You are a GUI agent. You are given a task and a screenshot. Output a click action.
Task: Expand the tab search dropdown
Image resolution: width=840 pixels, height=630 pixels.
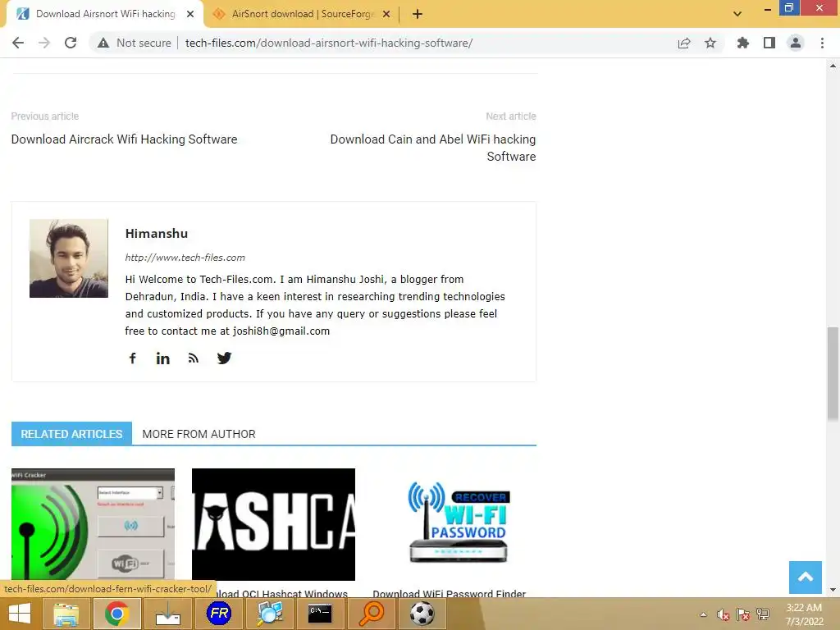click(737, 14)
